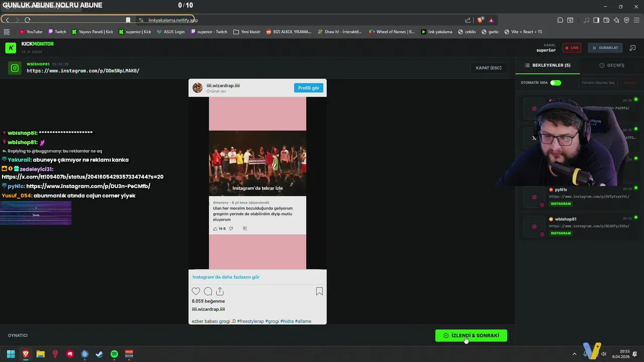This screenshot has width=644, height=362.
Task: Open the link yakalama bookmark
Action: click(436, 32)
